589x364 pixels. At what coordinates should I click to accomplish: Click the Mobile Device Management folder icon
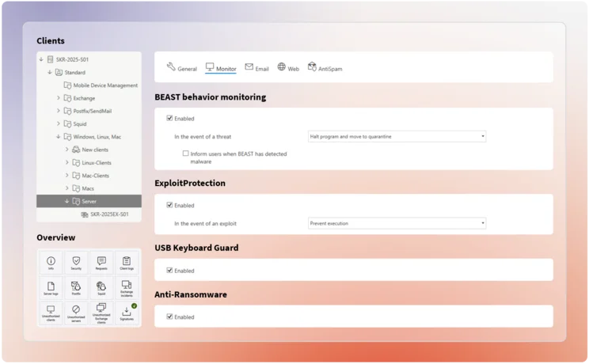coord(67,85)
